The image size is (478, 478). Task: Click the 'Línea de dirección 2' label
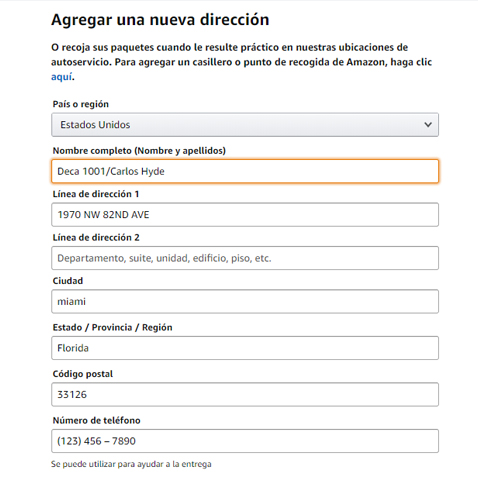(x=96, y=238)
